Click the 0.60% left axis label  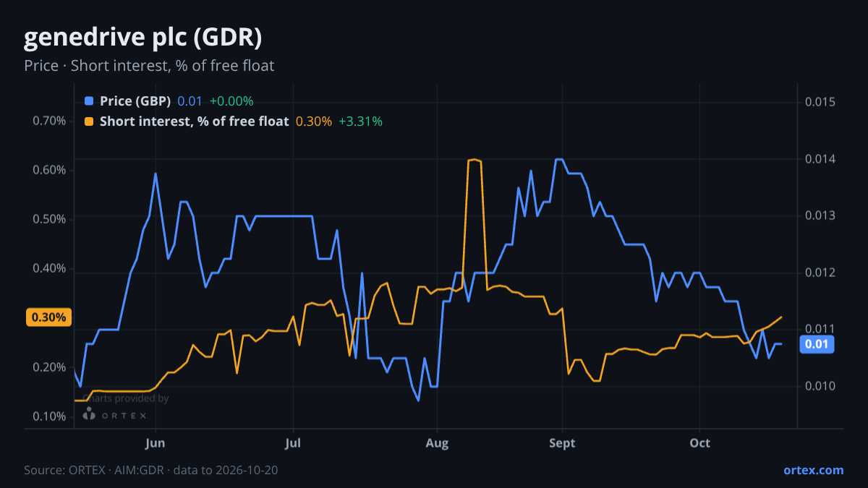pos(49,170)
